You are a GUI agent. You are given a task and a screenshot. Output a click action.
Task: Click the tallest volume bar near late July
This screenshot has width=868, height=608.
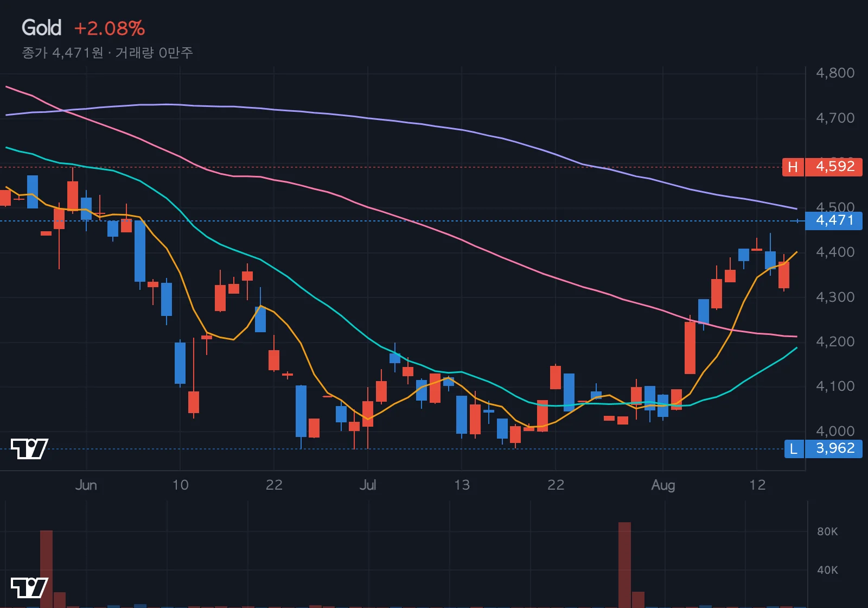[x=624, y=565]
